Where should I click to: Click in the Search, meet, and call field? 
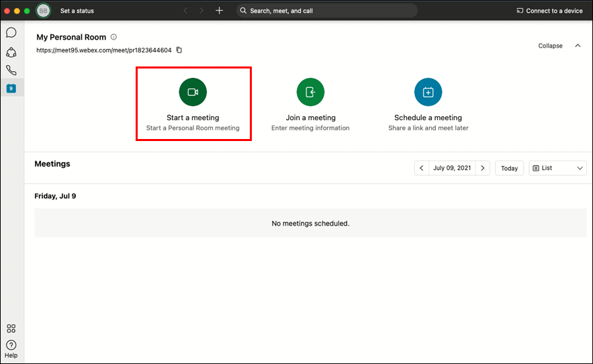tap(327, 11)
